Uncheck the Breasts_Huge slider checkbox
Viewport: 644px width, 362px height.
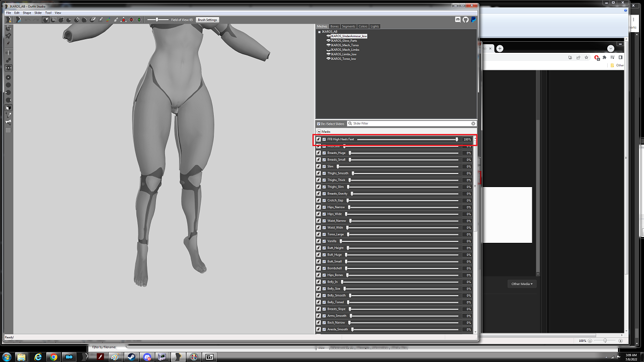(x=324, y=153)
